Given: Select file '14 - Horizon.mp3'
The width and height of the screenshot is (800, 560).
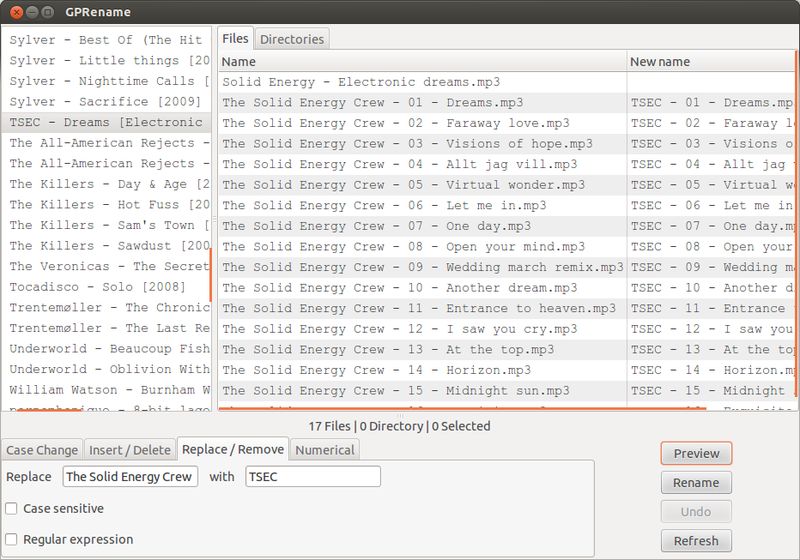Looking at the screenshot, I should point(422,370).
